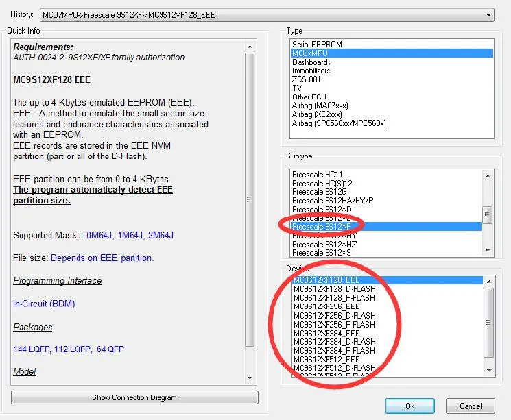Click the Supported Masks values 0M64J, 1M64J, 2M64J
This screenshot has height=420, width=511.
tap(130, 235)
